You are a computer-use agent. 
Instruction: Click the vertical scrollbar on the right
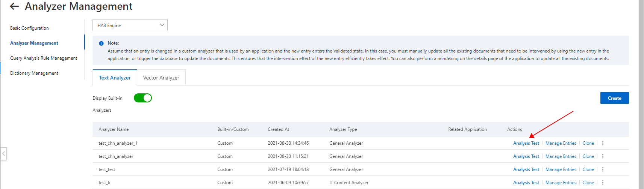click(x=641, y=94)
